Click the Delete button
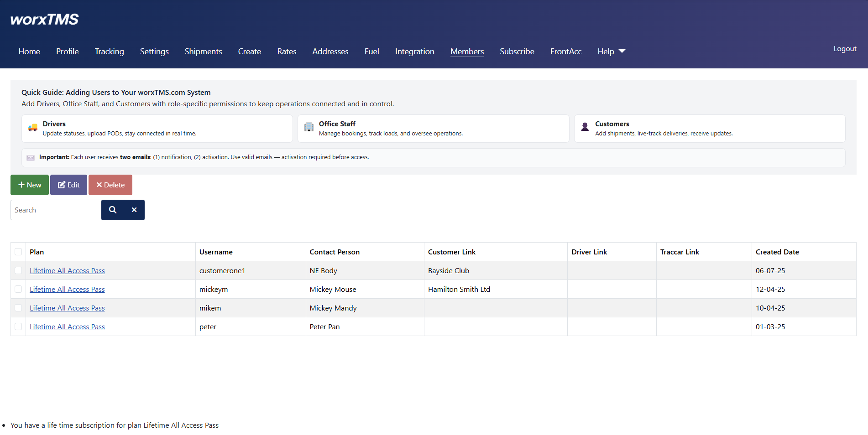Viewport: 868px width, 435px height. point(110,185)
